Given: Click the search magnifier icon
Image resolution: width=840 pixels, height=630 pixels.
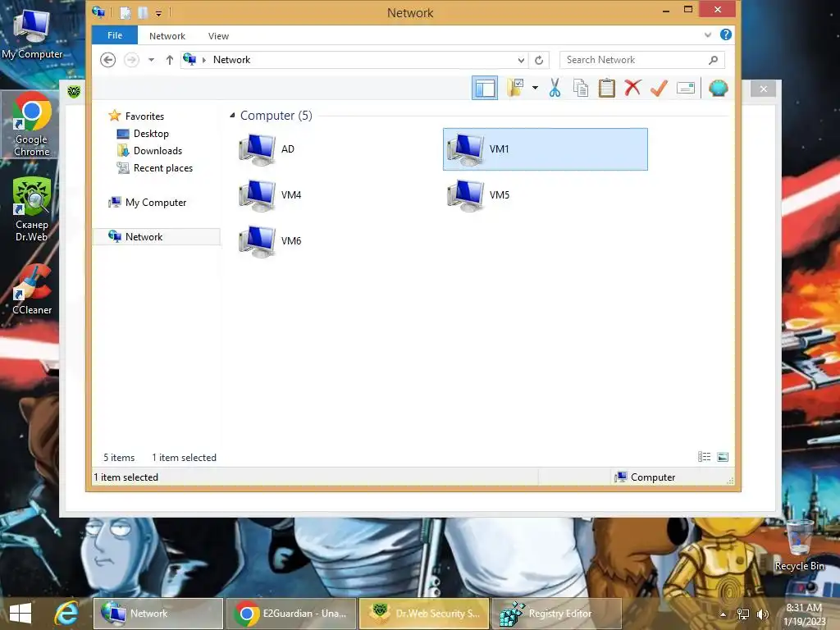Looking at the screenshot, I should tap(713, 60).
